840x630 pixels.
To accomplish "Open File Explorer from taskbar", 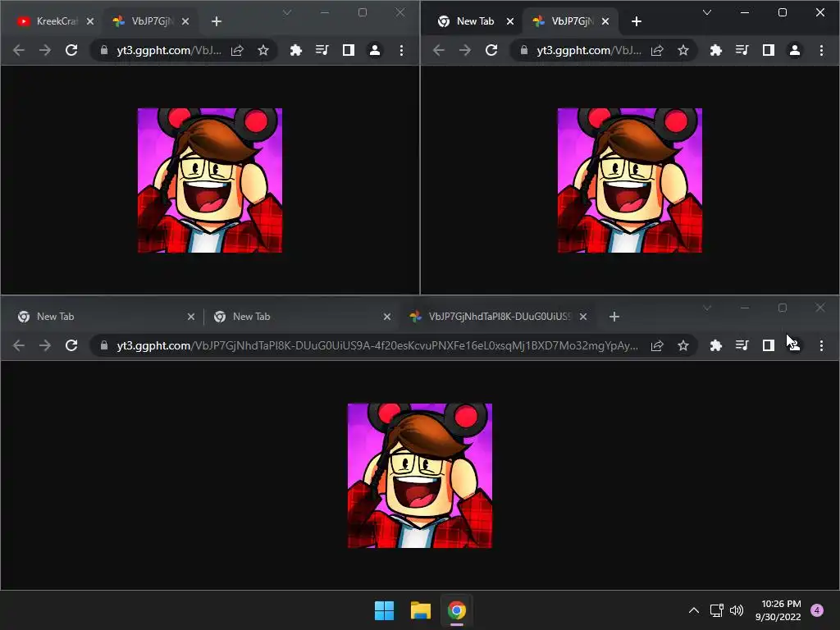I will pos(421,610).
